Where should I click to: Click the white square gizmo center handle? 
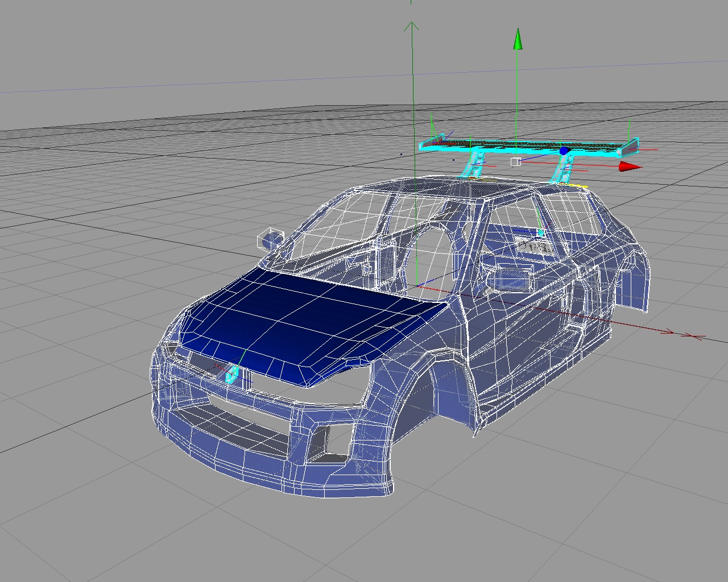tap(515, 162)
